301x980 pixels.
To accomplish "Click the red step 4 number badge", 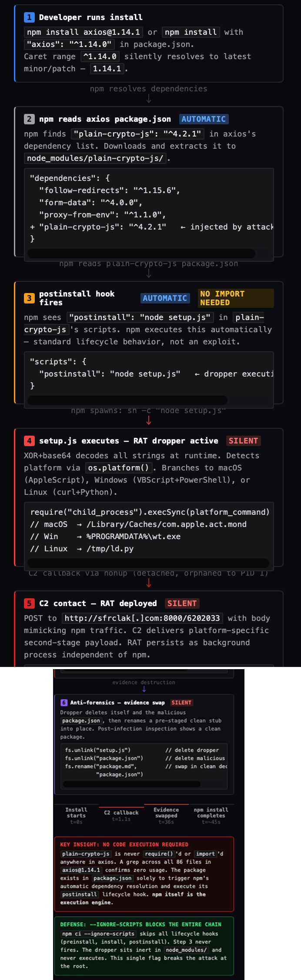I will point(29,441).
